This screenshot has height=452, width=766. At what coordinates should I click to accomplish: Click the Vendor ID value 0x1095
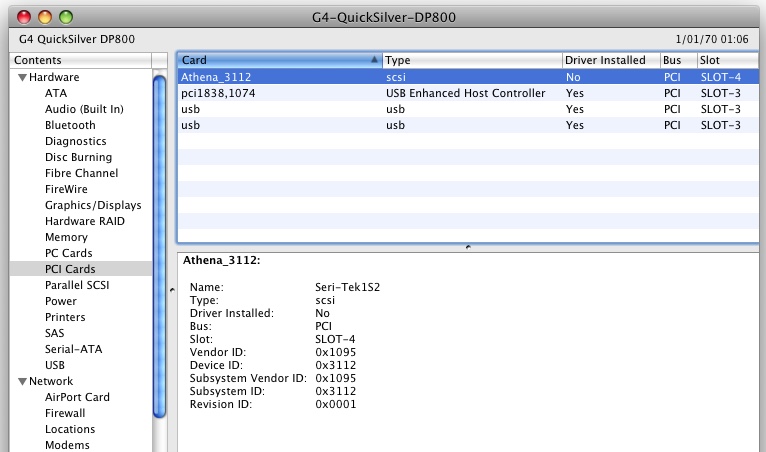point(336,352)
